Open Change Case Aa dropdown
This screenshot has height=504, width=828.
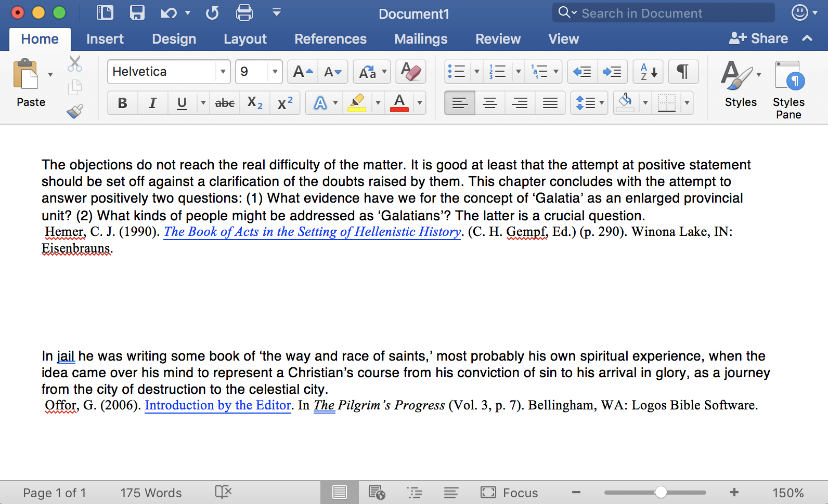pyautogui.click(x=371, y=72)
